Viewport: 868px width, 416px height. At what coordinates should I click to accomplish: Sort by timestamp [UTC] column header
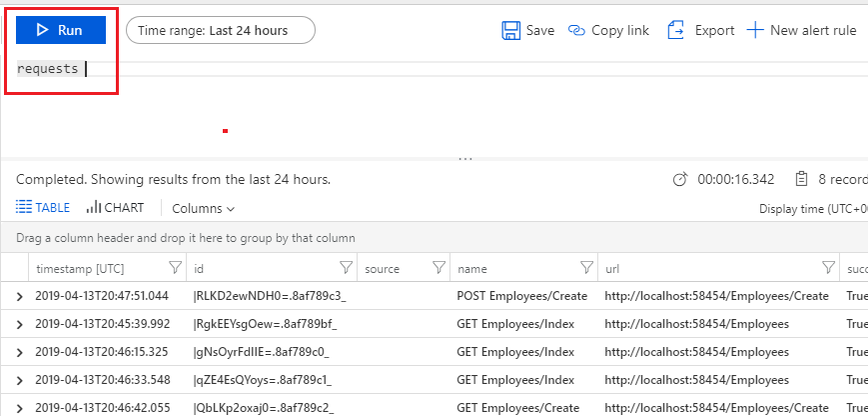(80, 269)
